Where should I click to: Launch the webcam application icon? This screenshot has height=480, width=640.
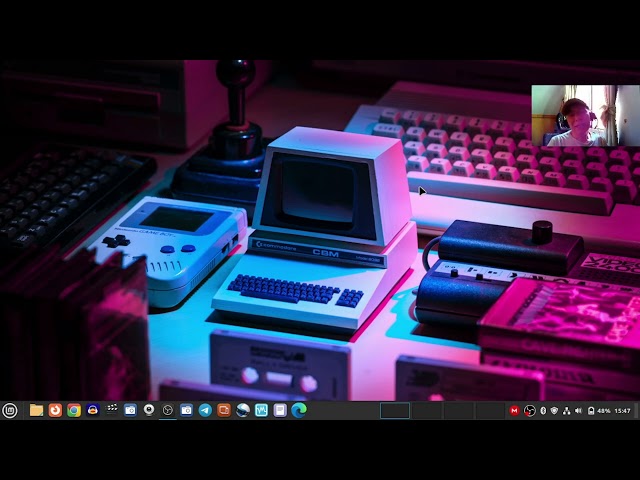(x=149, y=410)
